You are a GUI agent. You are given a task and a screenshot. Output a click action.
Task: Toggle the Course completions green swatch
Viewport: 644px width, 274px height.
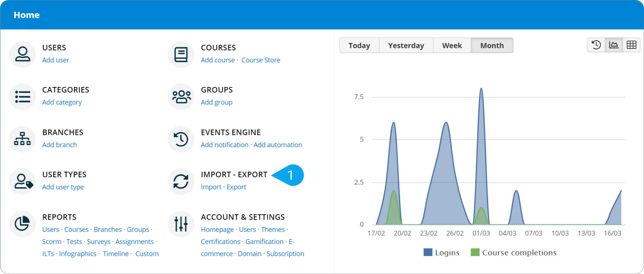point(475,252)
